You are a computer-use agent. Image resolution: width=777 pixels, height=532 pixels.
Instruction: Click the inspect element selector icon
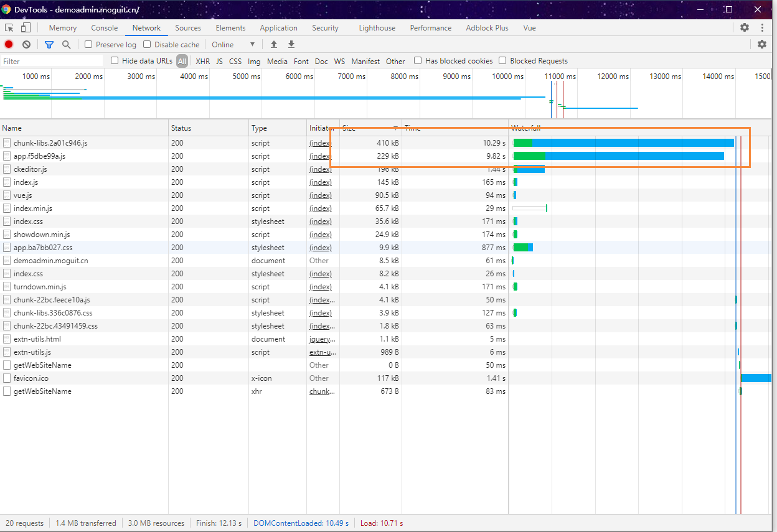(9, 28)
